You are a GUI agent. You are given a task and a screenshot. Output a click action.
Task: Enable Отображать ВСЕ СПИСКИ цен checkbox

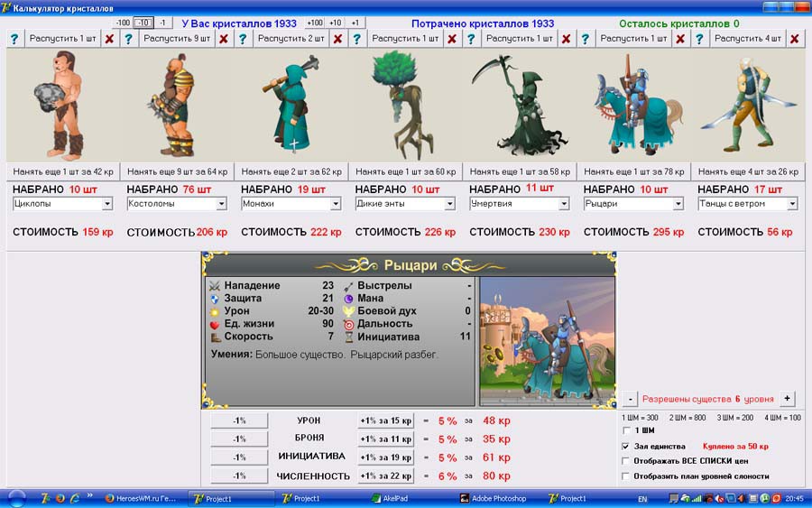pos(626,461)
